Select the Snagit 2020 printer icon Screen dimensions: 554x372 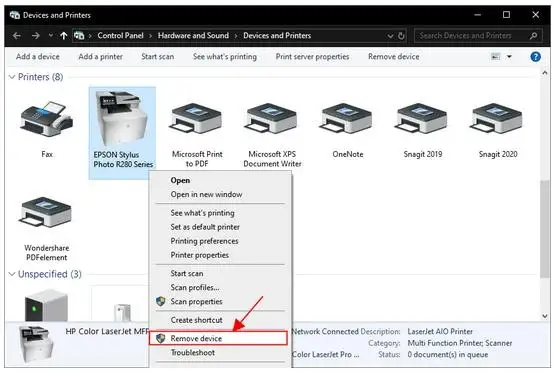497,119
